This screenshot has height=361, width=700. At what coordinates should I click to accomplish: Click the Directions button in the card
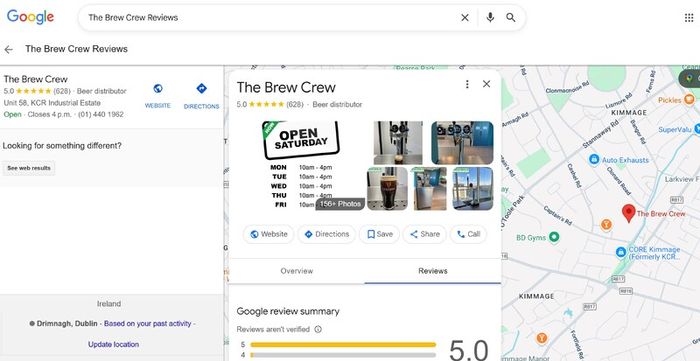coord(327,234)
